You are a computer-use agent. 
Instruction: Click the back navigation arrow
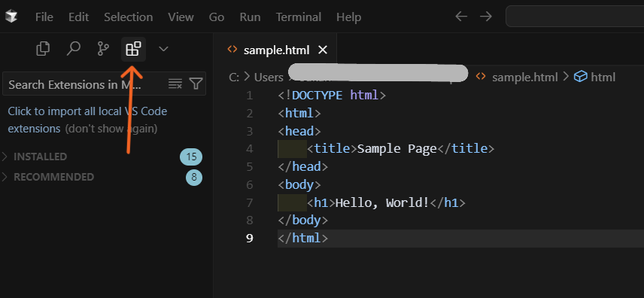461,17
